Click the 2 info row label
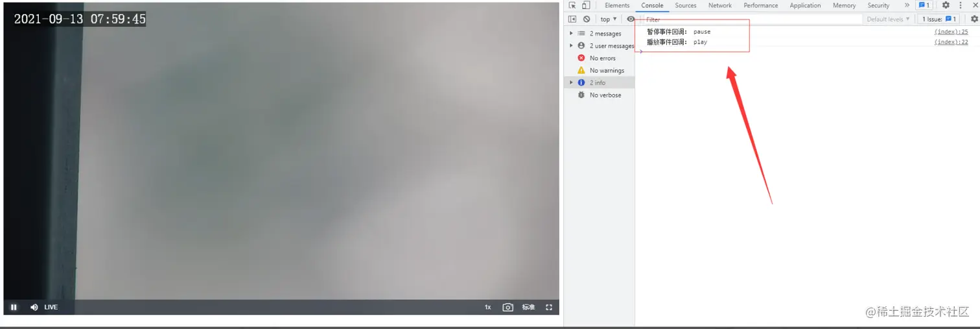The height and width of the screenshot is (329, 980). tap(598, 83)
